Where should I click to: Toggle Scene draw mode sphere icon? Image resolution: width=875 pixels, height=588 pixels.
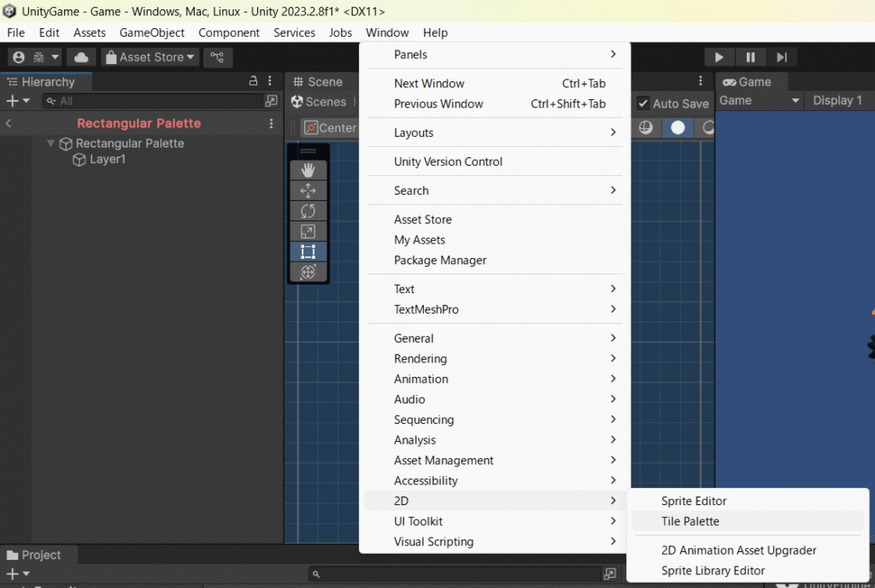coord(646,127)
